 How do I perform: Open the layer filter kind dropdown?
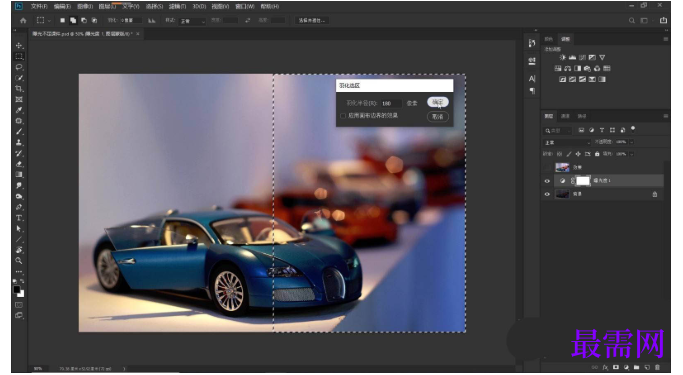pyautogui.click(x=557, y=131)
